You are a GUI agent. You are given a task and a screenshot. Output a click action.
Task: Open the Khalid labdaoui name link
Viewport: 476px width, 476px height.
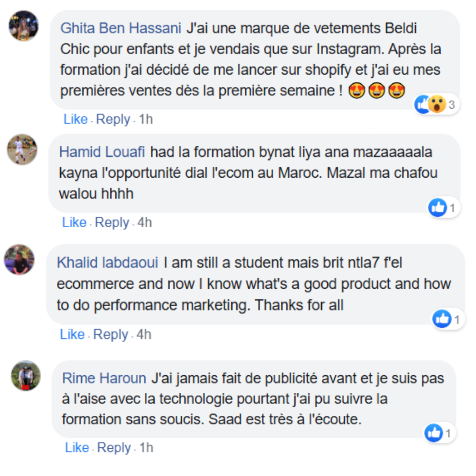pos(107,263)
